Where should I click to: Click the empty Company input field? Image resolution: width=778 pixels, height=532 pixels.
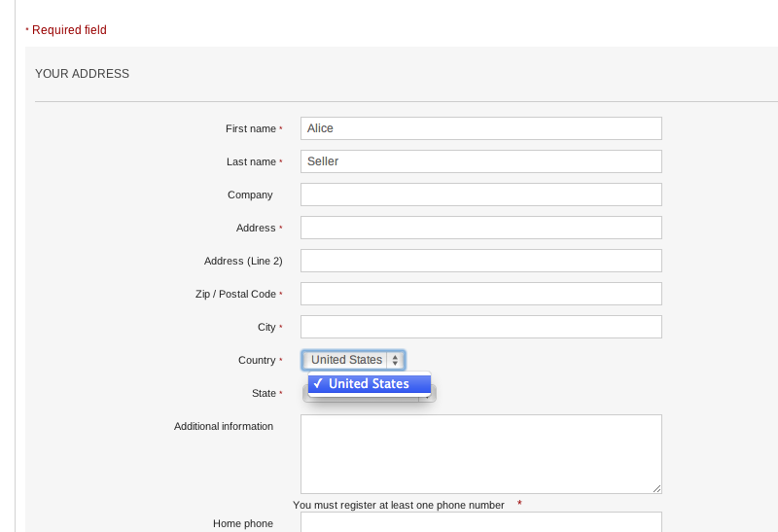click(480, 195)
